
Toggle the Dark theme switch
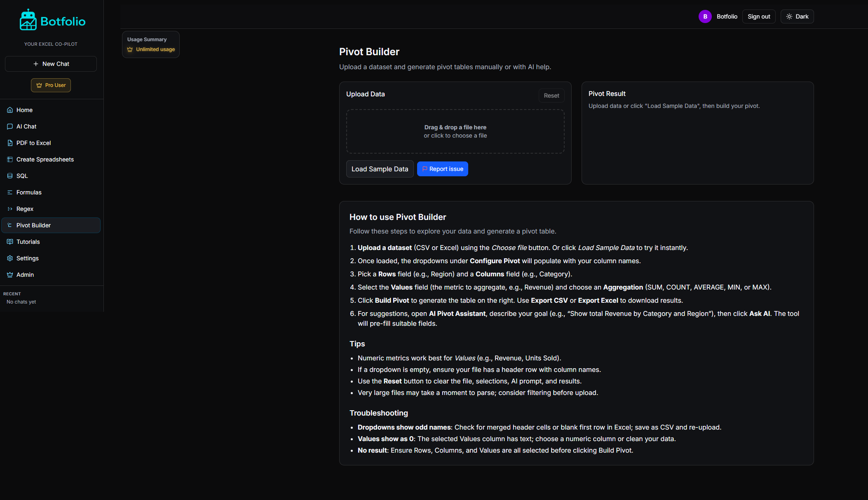coord(797,16)
